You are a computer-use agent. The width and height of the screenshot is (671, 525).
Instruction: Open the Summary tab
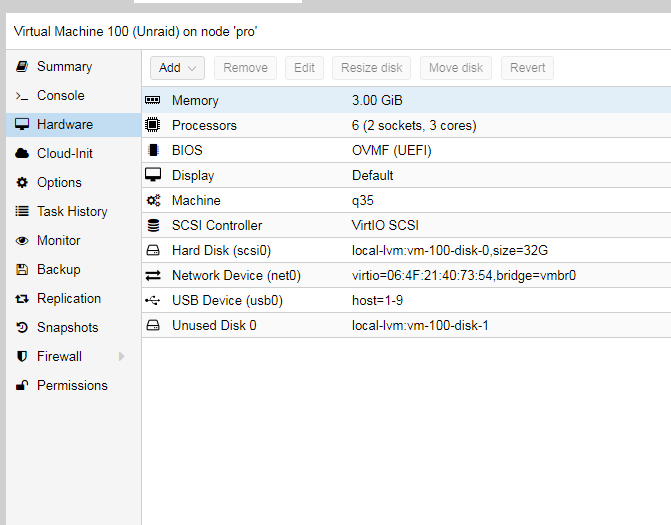click(x=64, y=66)
